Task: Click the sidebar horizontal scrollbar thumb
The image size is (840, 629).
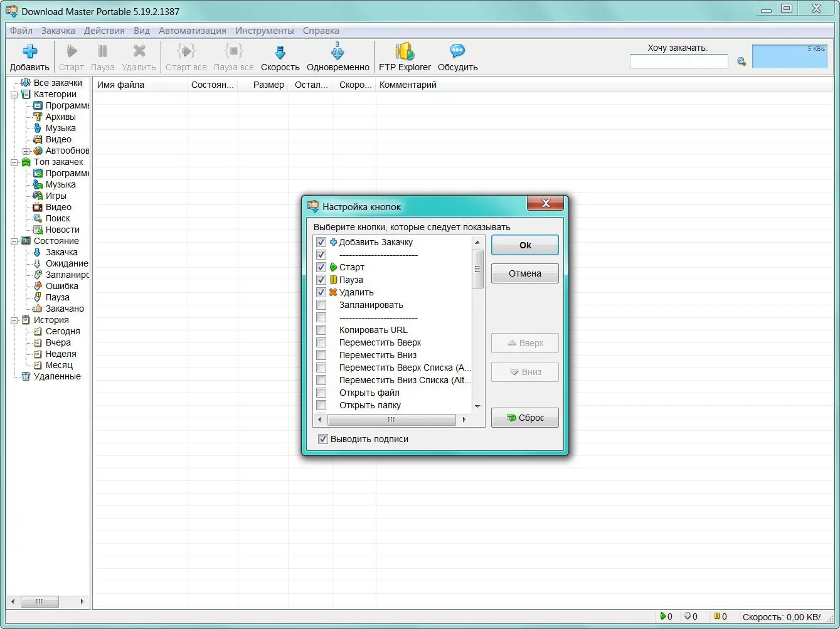Action: (40, 601)
